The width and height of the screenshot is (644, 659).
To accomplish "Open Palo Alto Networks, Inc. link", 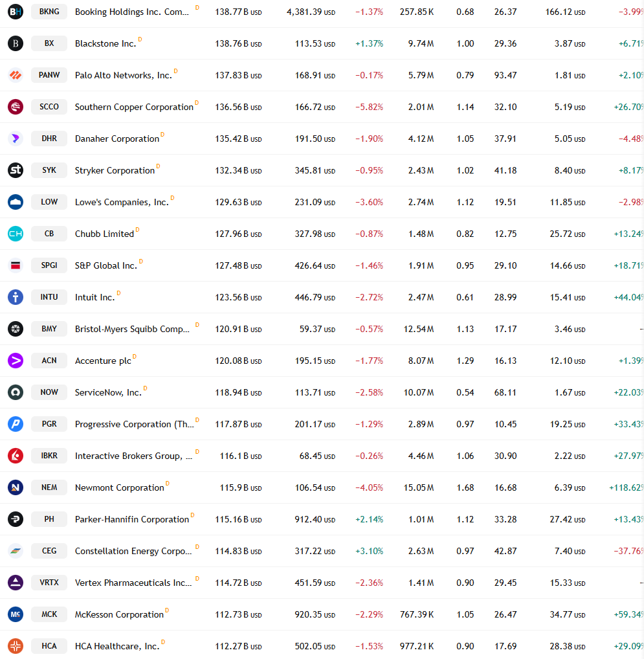I will coord(124,75).
